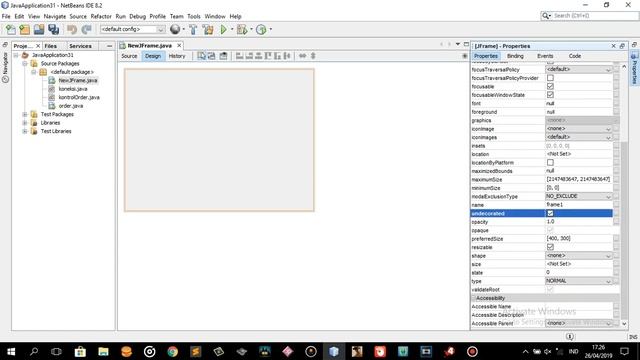Select koneksi.java in project tree
Image resolution: width=640 pixels, height=360 pixels.
click(x=73, y=89)
